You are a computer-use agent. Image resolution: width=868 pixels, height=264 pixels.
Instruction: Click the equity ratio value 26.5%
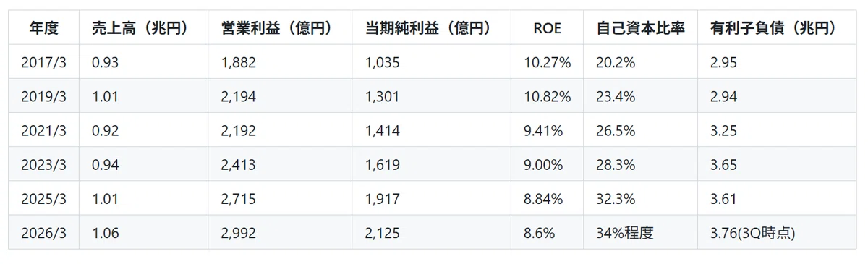(616, 131)
